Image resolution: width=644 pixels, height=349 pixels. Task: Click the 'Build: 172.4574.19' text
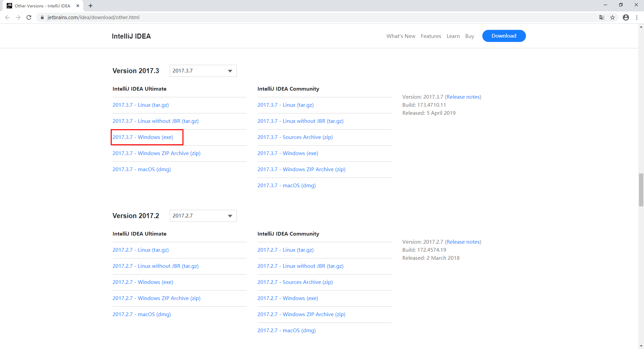click(424, 250)
